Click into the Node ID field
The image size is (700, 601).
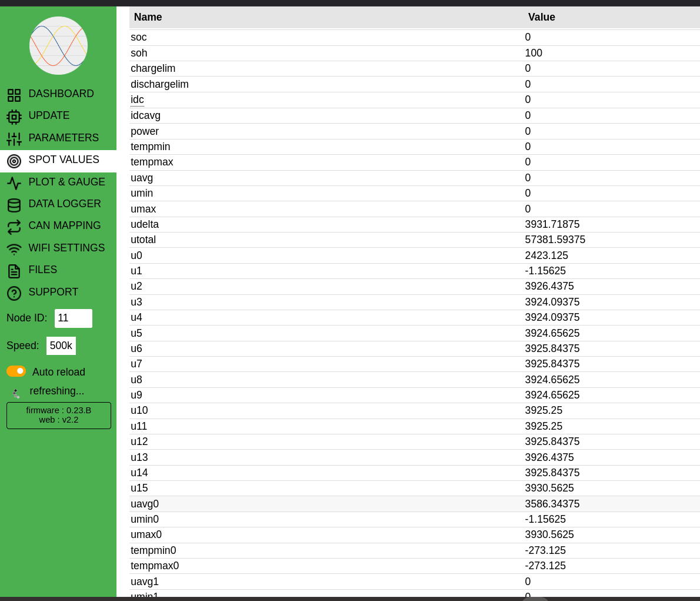[x=74, y=318]
